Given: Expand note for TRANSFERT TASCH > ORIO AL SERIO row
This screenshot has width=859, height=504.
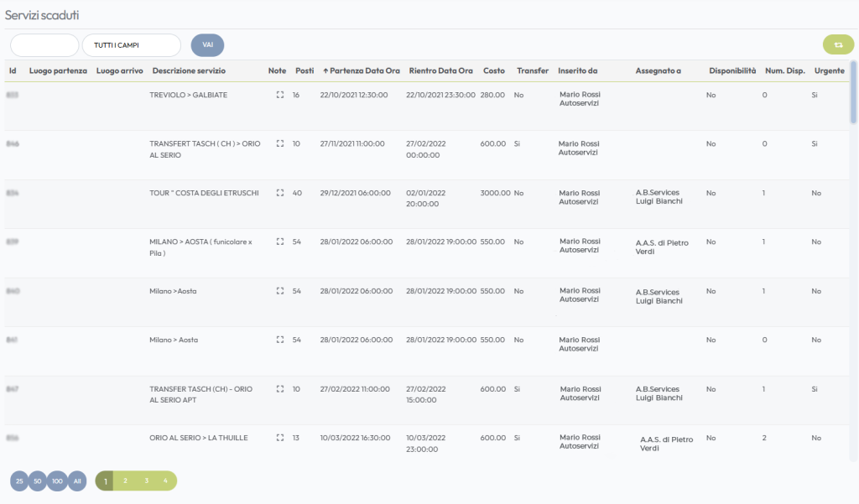Looking at the screenshot, I should click(x=280, y=144).
